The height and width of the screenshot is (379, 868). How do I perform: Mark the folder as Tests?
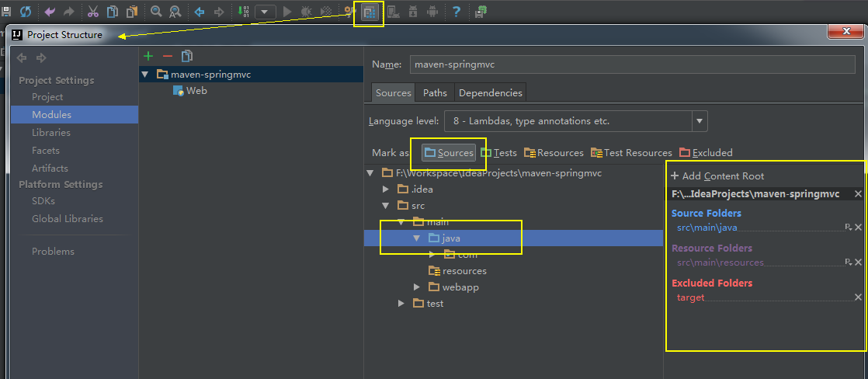498,153
